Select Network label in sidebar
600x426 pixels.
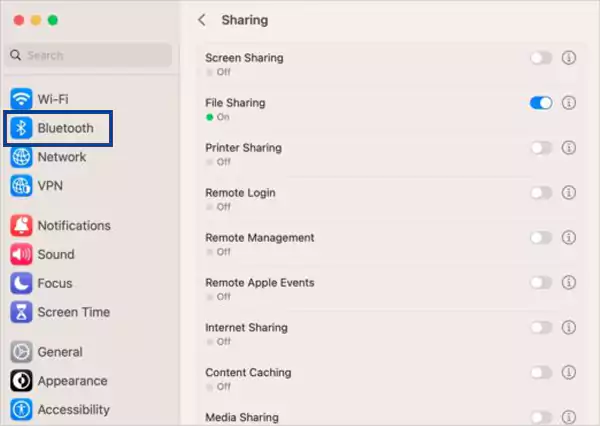pos(62,157)
